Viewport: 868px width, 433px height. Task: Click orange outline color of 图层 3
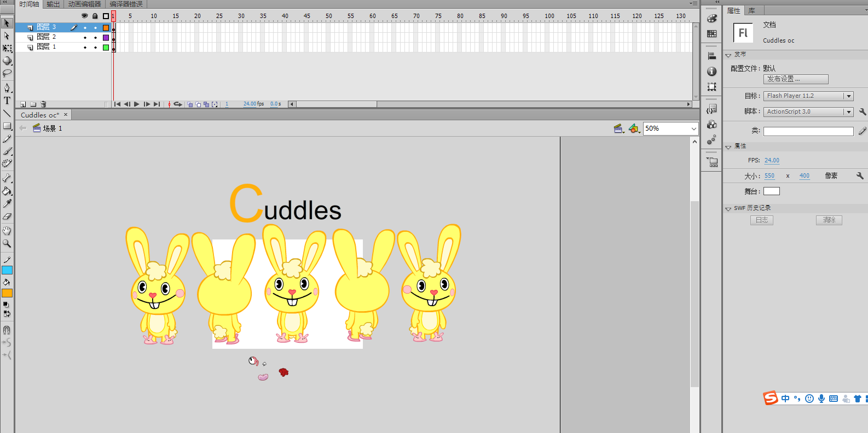106,27
